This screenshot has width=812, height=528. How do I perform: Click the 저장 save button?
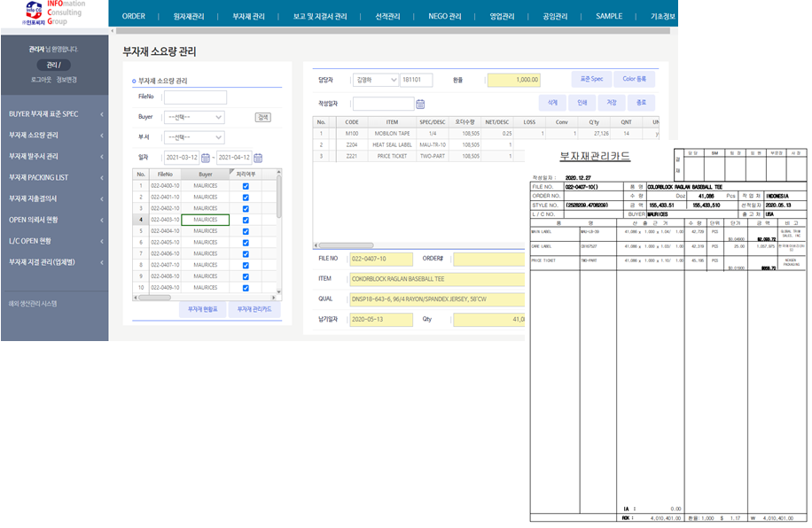pyautogui.click(x=612, y=103)
